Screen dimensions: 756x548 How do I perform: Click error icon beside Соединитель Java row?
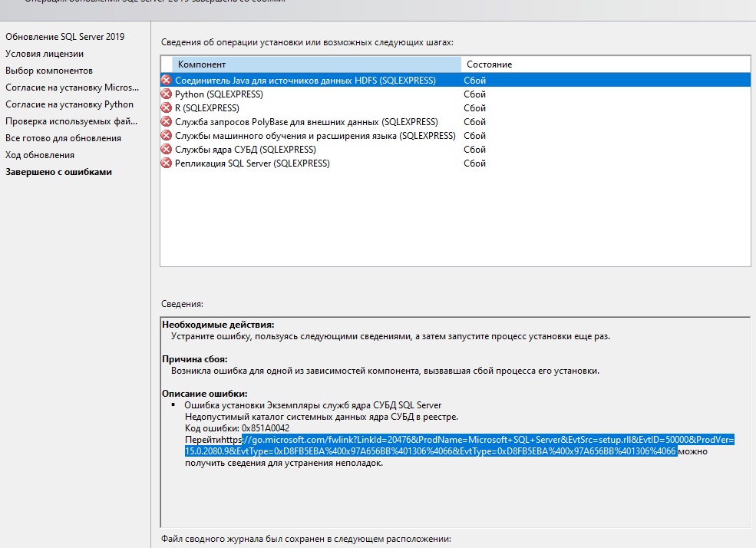pyautogui.click(x=167, y=80)
